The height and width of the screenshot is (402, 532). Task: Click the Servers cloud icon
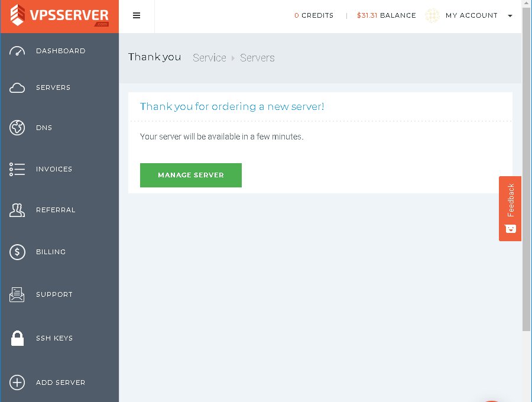click(x=17, y=88)
